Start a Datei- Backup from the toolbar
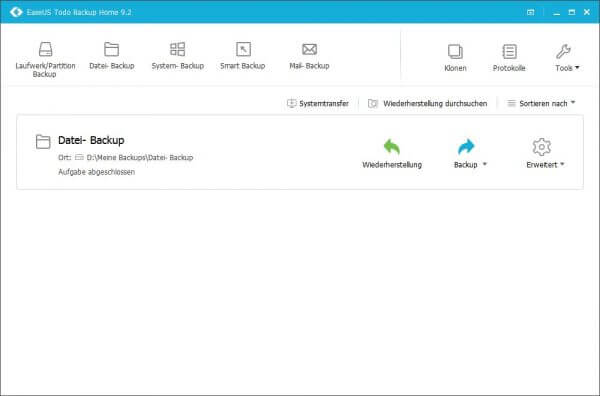 pyautogui.click(x=112, y=56)
